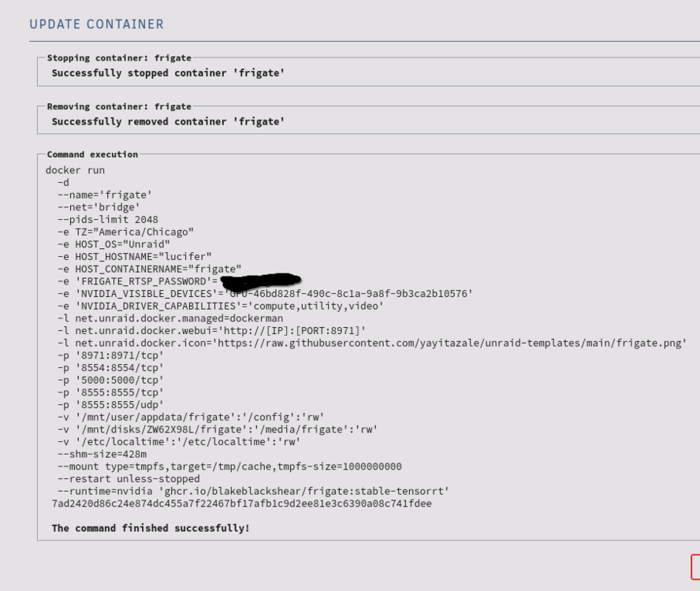The image size is (700, 591).
Task: Click the 'Successfully removed container' message
Action: (x=168, y=121)
